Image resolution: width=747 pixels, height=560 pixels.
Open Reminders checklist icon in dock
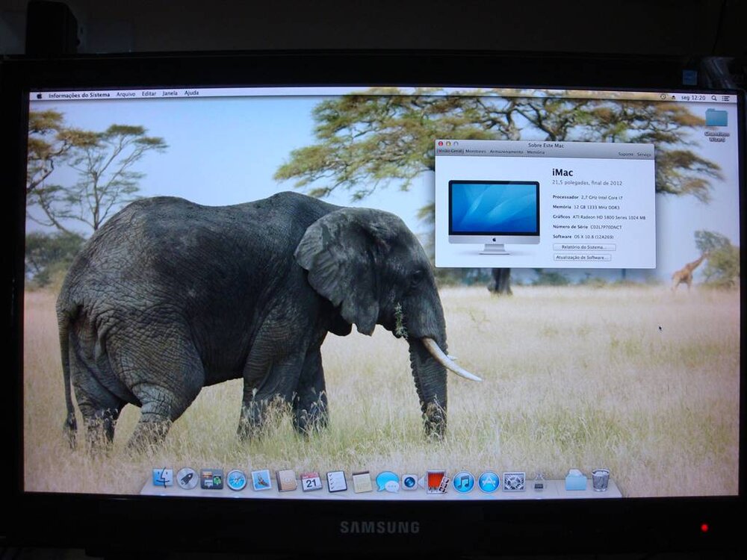(337, 481)
